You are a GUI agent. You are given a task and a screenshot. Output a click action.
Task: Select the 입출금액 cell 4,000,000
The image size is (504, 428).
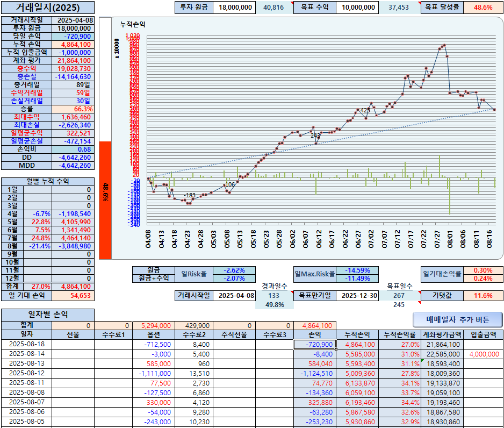(x=483, y=354)
